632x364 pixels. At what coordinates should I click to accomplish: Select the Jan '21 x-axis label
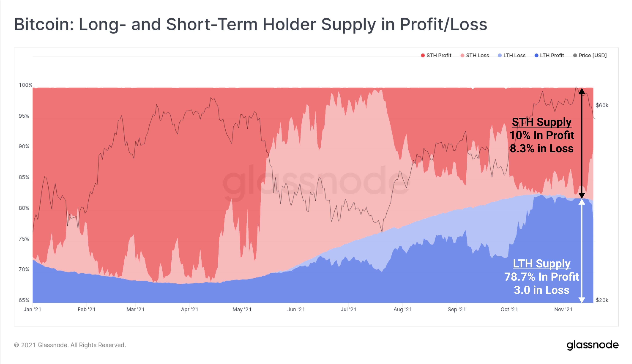coord(32,310)
